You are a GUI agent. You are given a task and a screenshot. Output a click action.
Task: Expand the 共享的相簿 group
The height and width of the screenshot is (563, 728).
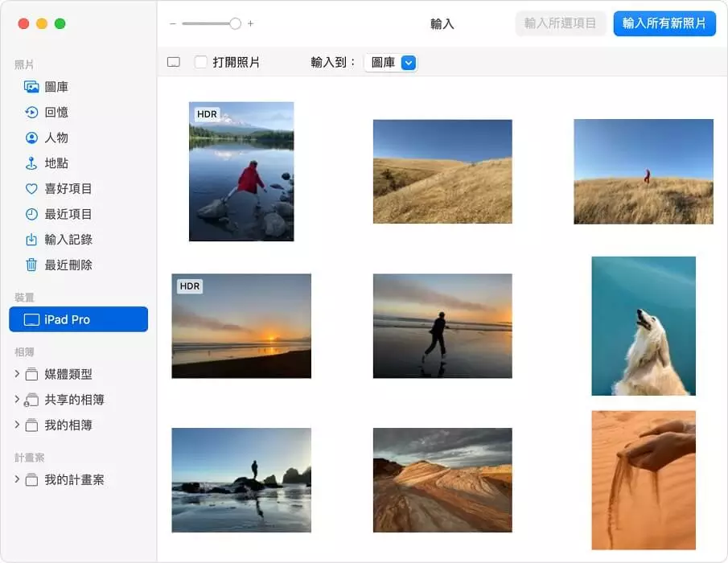pyautogui.click(x=17, y=400)
